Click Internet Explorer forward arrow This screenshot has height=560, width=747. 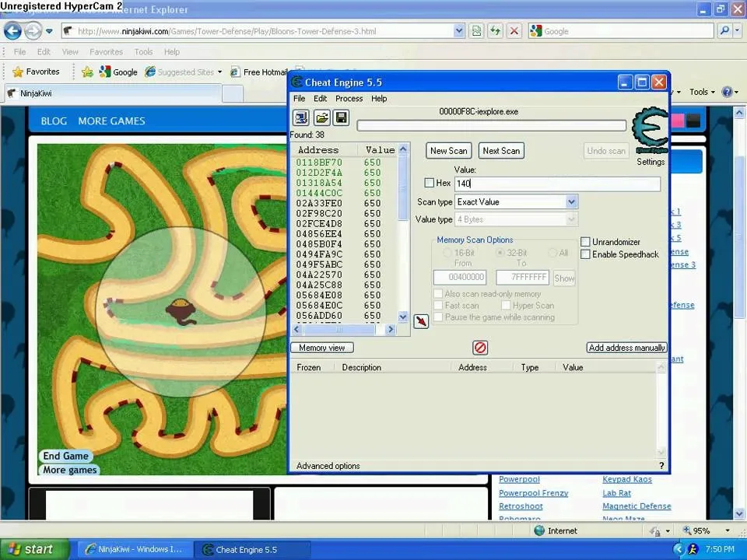33,31
